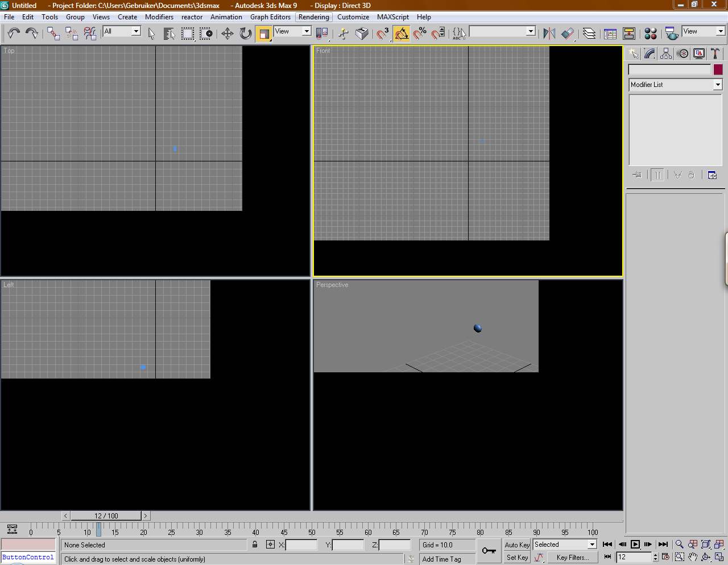Screen dimensions: 728x565
Task: Toggle Window/Crossing selection mode
Action: click(206, 34)
